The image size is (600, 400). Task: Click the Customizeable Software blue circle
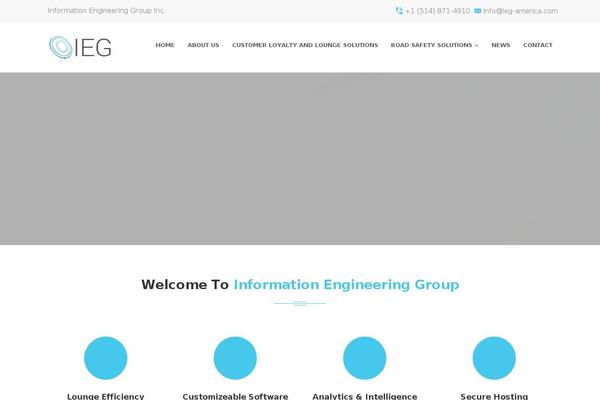click(235, 358)
